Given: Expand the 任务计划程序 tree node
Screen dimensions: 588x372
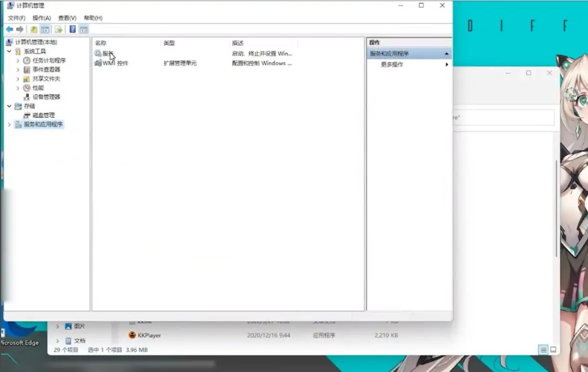Looking at the screenshot, I should [x=18, y=60].
